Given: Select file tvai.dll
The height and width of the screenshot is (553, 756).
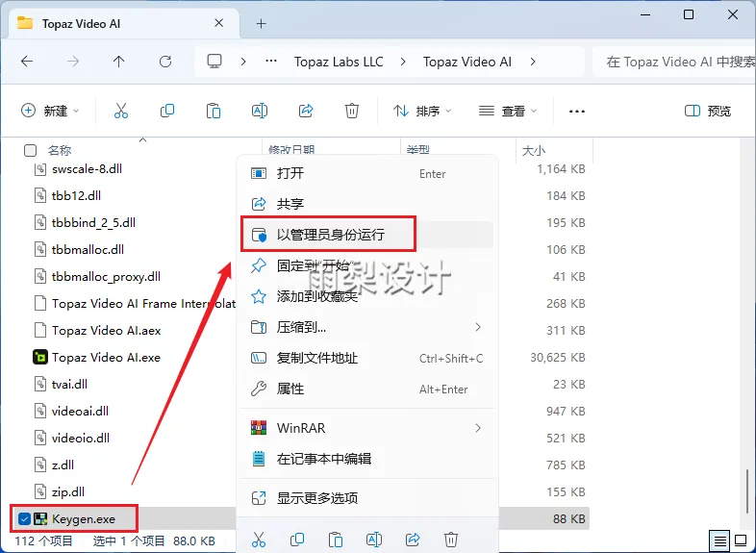Looking at the screenshot, I should (x=69, y=385).
